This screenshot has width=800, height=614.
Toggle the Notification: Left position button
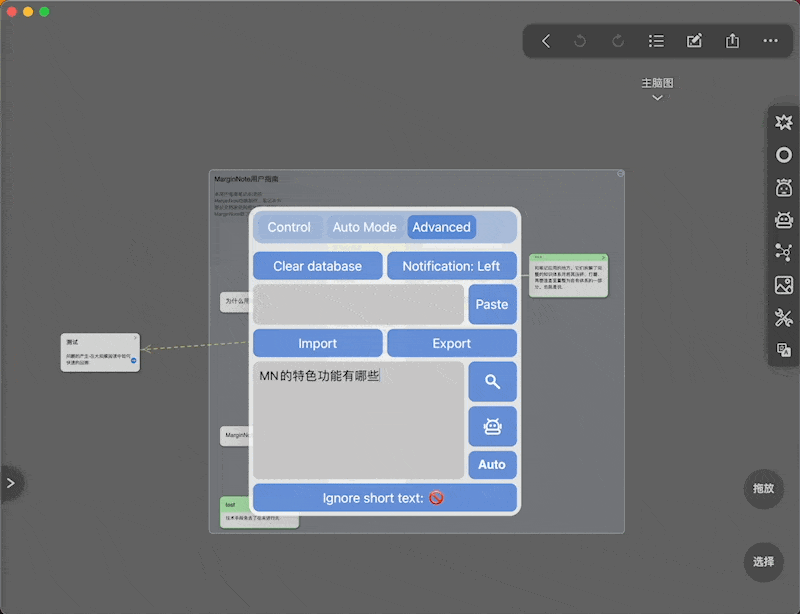click(452, 266)
